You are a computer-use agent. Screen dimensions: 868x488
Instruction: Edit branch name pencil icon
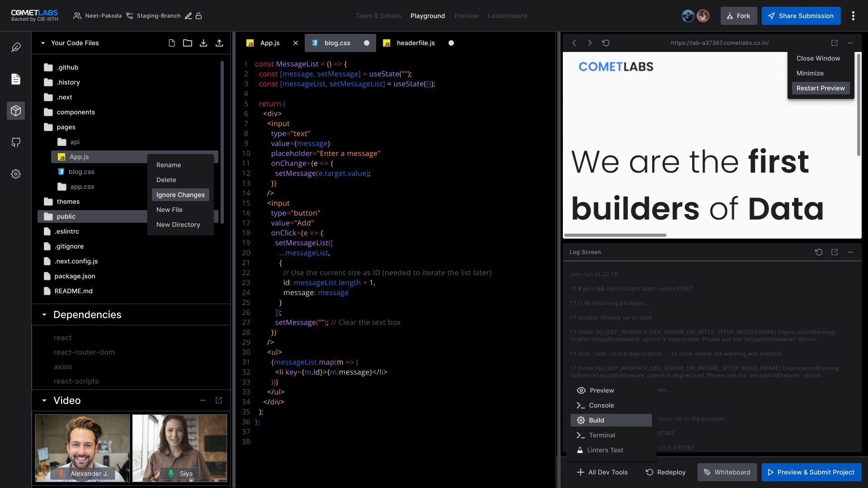coord(189,16)
